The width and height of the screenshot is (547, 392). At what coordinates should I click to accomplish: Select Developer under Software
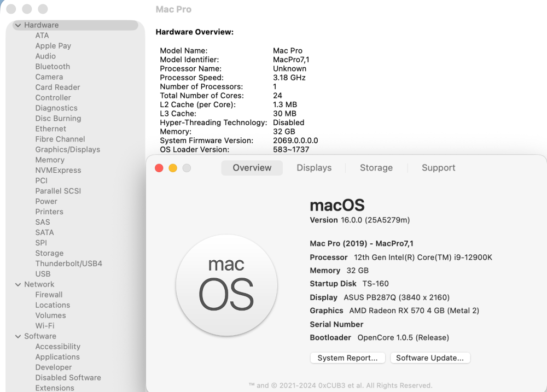pyautogui.click(x=54, y=367)
